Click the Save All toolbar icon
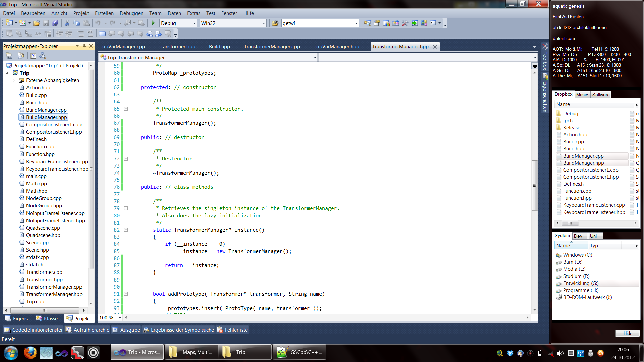The height and width of the screenshot is (362, 644). [x=56, y=23]
